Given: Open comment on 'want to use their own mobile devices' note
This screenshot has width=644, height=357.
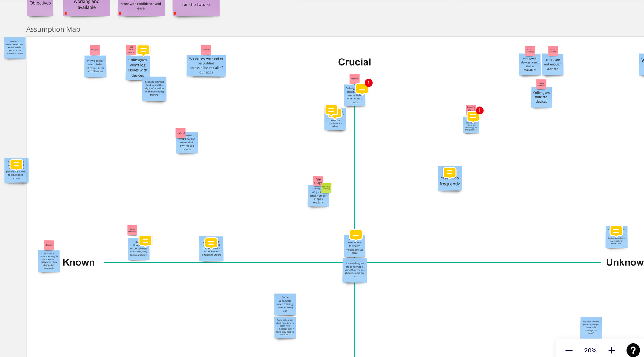Looking at the screenshot, I should (x=356, y=234).
